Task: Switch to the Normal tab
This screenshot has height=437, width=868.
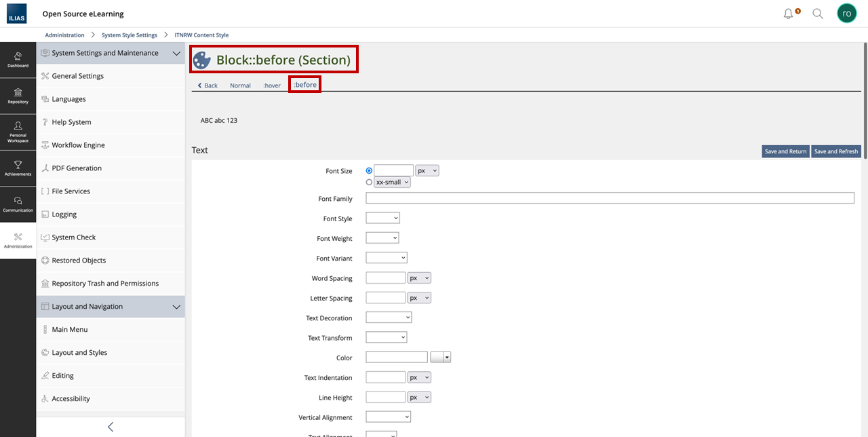Action: [x=240, y=85]
